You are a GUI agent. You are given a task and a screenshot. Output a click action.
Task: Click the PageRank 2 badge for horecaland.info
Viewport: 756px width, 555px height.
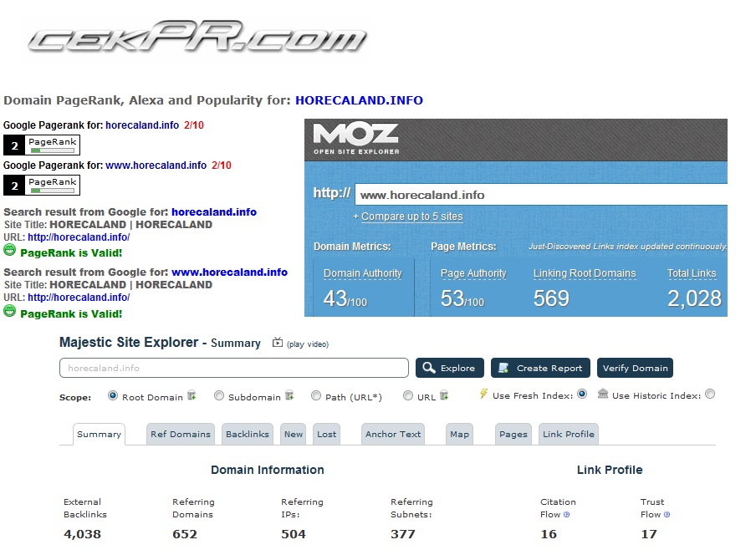coord(42,145)
